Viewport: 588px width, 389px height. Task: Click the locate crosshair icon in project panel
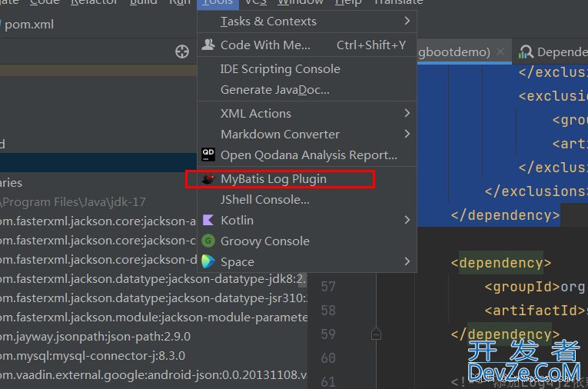pyautogui.click(x=182, y=52)
